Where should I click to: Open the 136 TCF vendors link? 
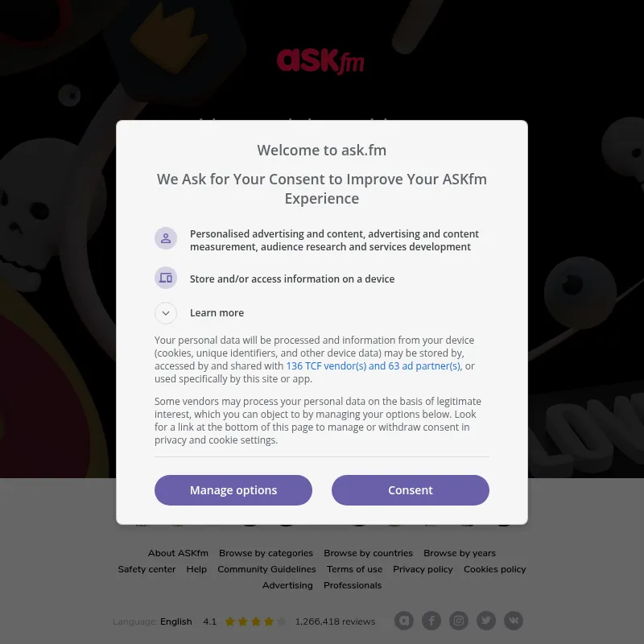(374, 366)
